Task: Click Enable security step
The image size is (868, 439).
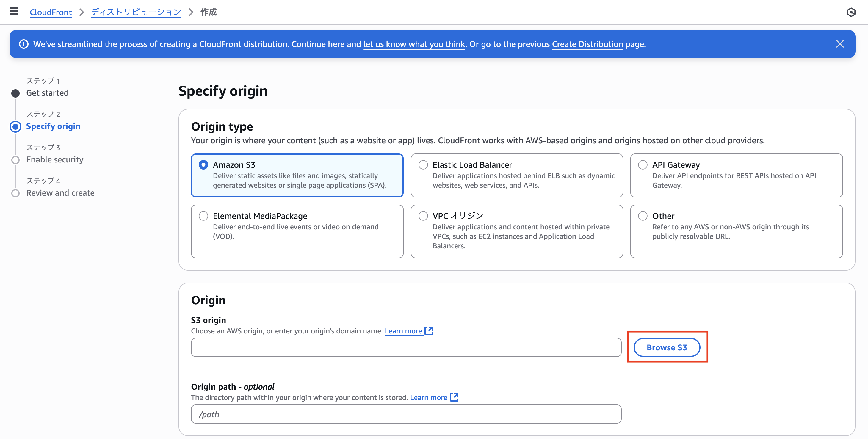Action: [55, 160]
